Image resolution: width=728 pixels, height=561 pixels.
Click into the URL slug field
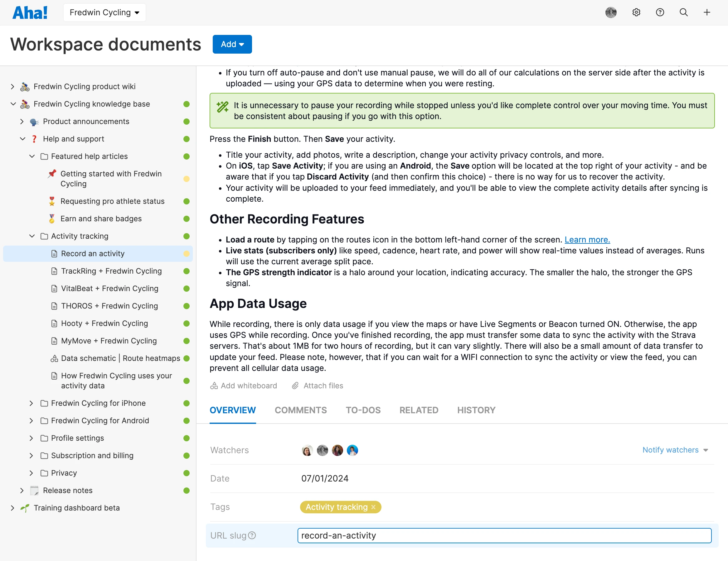tap(504, 535)
